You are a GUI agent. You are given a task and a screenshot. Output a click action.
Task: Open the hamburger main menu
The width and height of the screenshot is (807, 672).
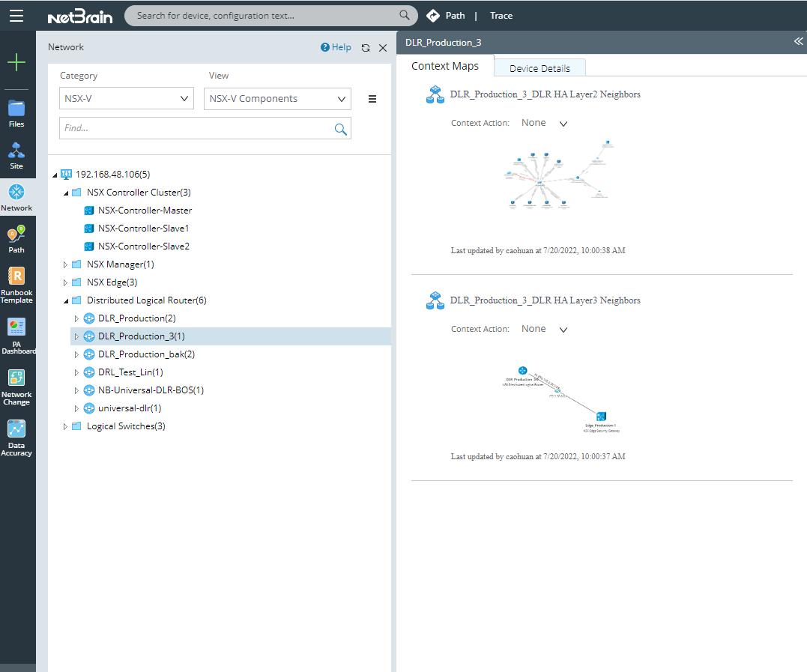click(16, 16)
